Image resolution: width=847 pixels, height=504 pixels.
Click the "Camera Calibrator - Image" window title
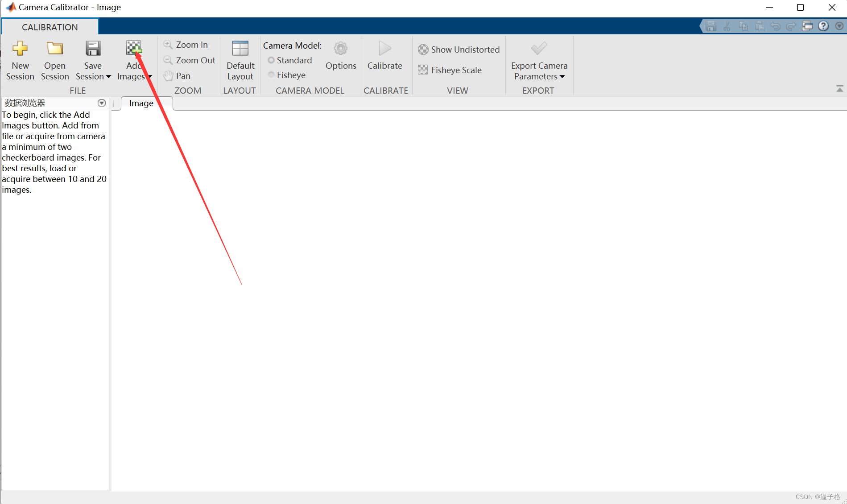pyautogui.click(x=70, y=7)
